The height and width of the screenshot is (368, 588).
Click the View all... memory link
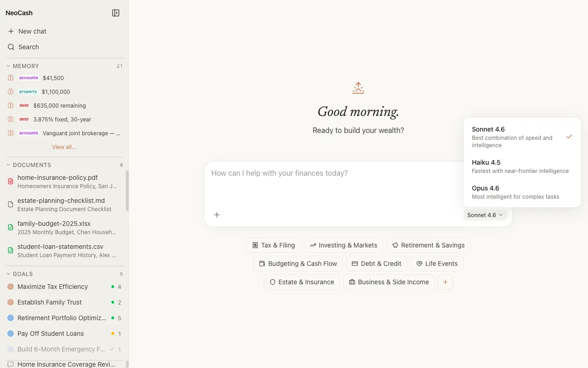[64, 147]
